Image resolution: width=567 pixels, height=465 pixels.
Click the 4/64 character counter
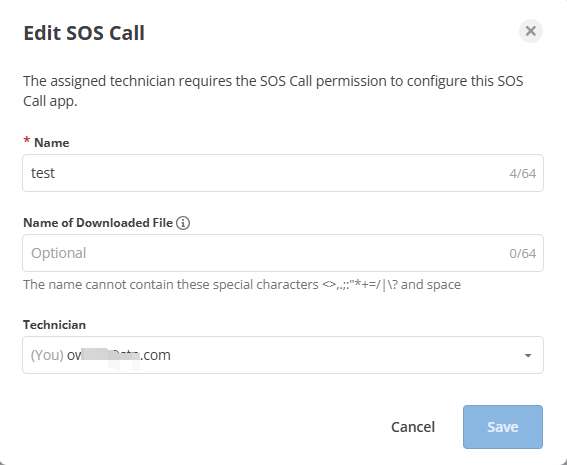tap(523, 174)
